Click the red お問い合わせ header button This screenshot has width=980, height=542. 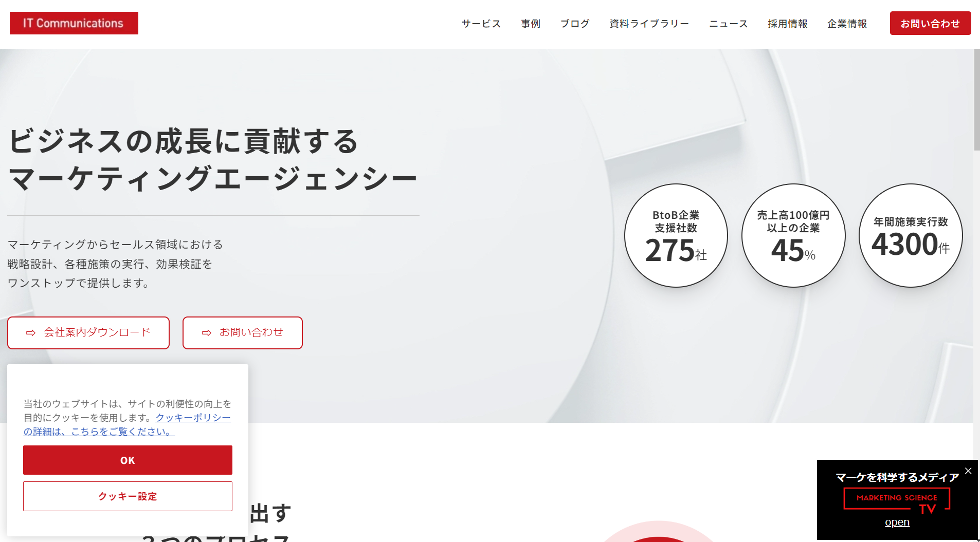pos(930,23)
